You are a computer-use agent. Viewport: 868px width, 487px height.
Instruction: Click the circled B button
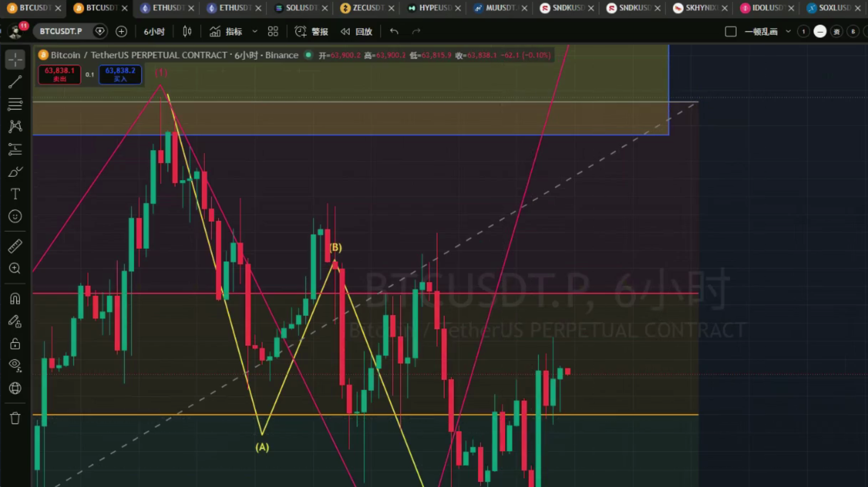pos(853,31)
